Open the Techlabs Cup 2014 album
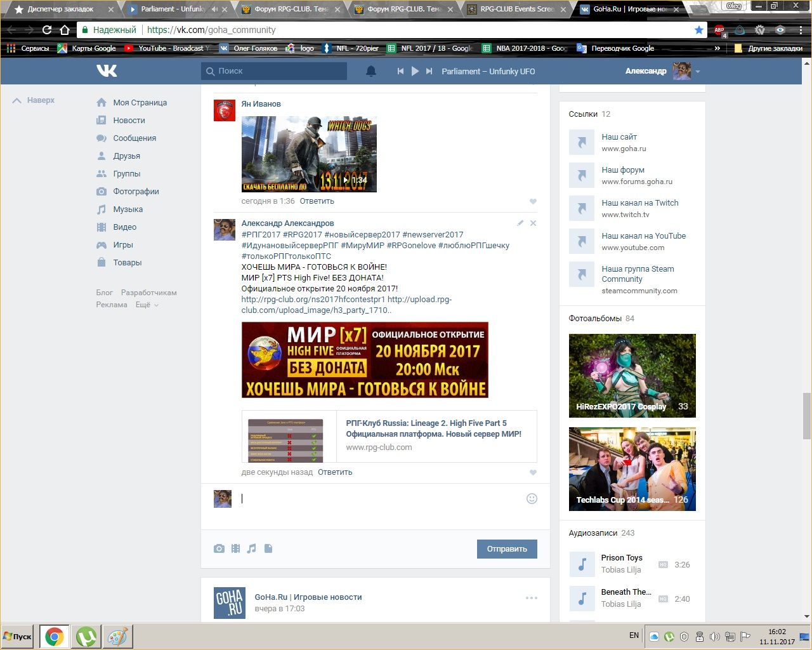Screen dimensions: 812x650 tap(632, 469)
